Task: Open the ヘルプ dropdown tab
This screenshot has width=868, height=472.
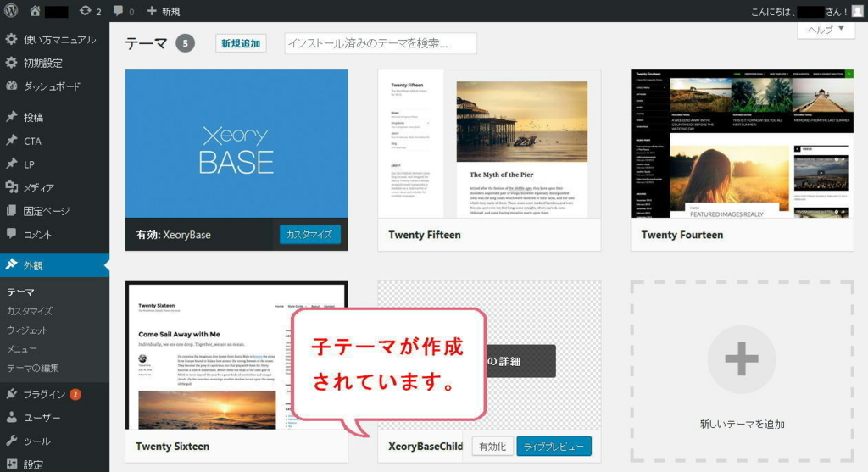Action: (x=826, y=30)
